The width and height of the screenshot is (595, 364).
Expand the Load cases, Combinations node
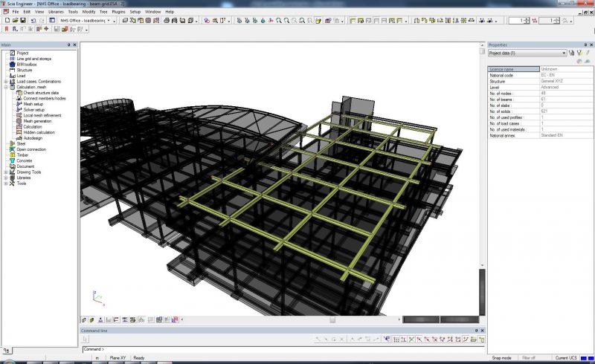[x=5, y=82]
